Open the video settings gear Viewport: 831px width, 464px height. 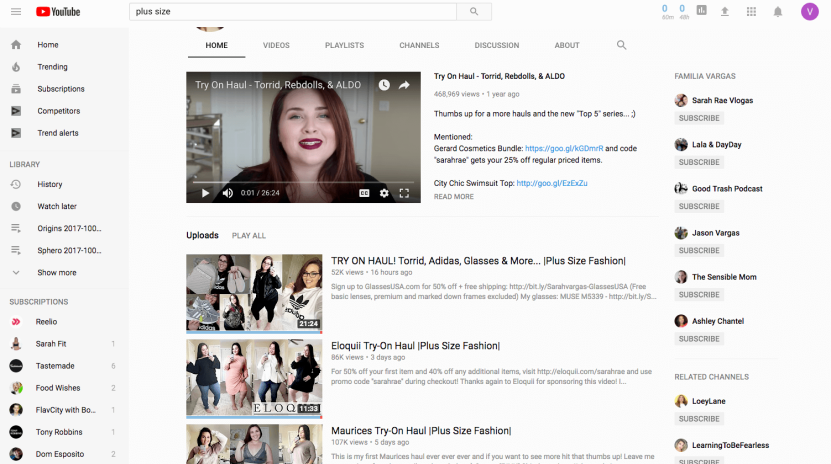coord(384,193)
